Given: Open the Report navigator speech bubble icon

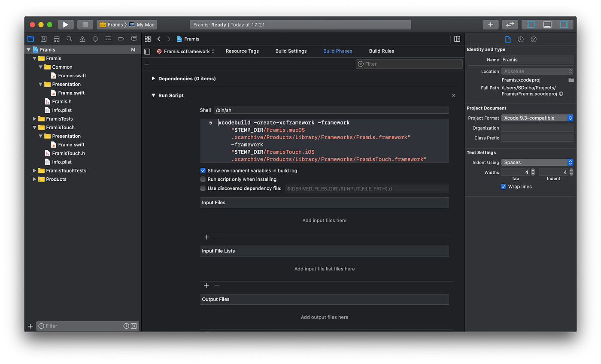Looking at the screenshot, I should pos(134,39).
